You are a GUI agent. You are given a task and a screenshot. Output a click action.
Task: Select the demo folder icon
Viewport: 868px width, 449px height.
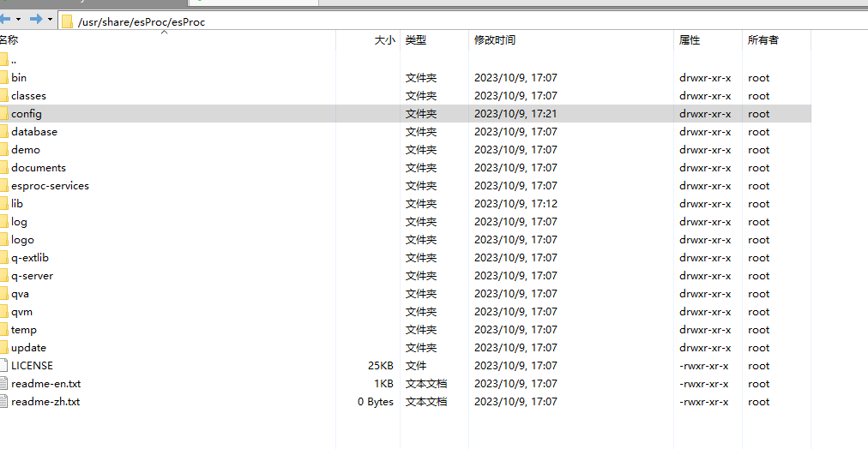(4, 149)
